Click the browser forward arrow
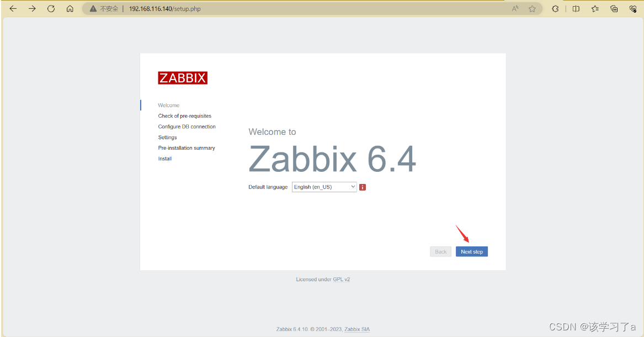644x337 pixels. 32,9
